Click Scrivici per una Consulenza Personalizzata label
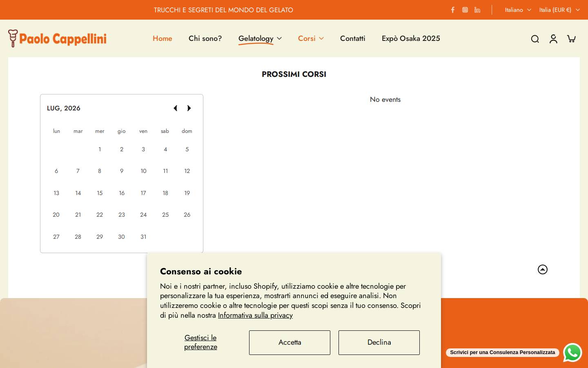 503,352
